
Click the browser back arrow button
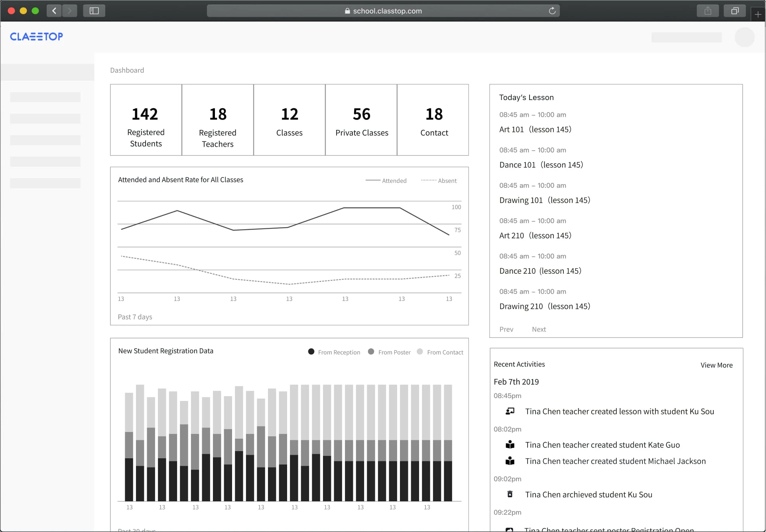pyautogui.click(x=54, y=11)
